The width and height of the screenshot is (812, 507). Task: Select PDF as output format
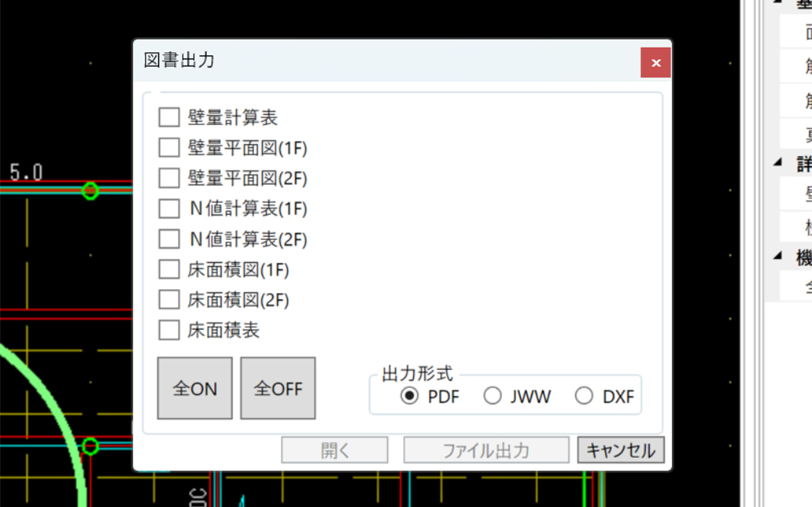411,398
